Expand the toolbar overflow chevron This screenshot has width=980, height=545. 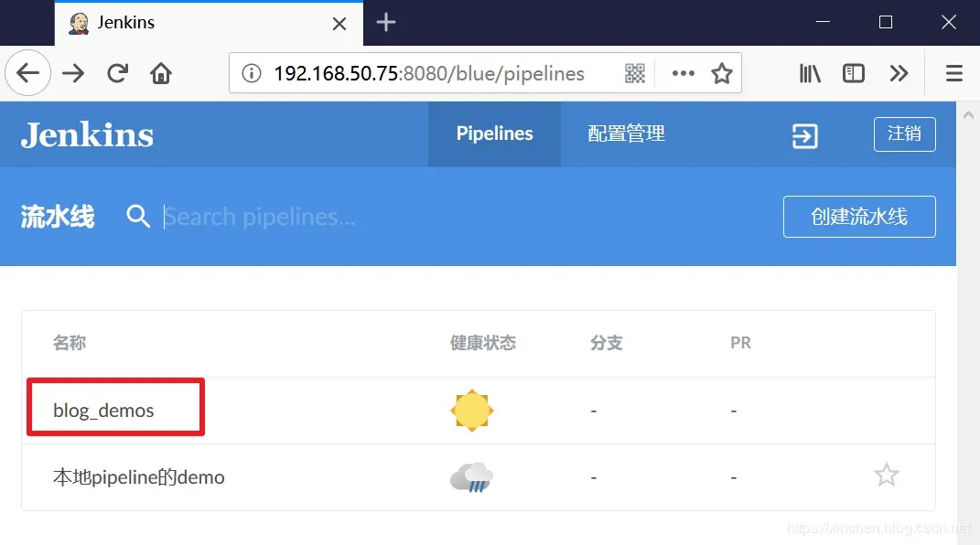[899, 72]
